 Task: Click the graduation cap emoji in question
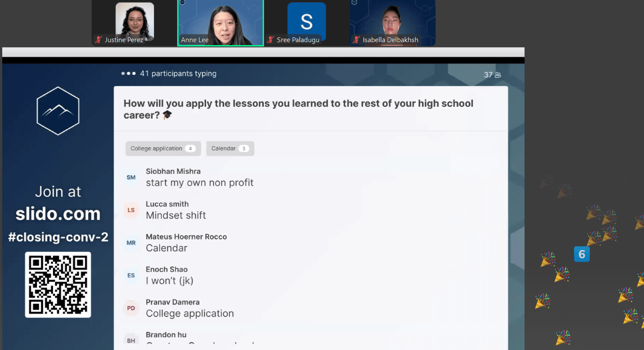167,115
